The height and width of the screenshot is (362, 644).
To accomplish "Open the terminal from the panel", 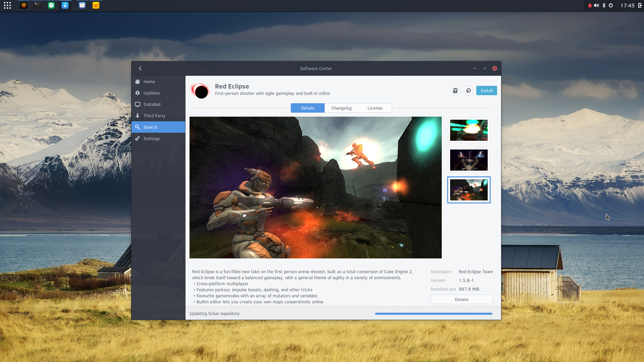I will pyautogui.click(x=38, y=5).
